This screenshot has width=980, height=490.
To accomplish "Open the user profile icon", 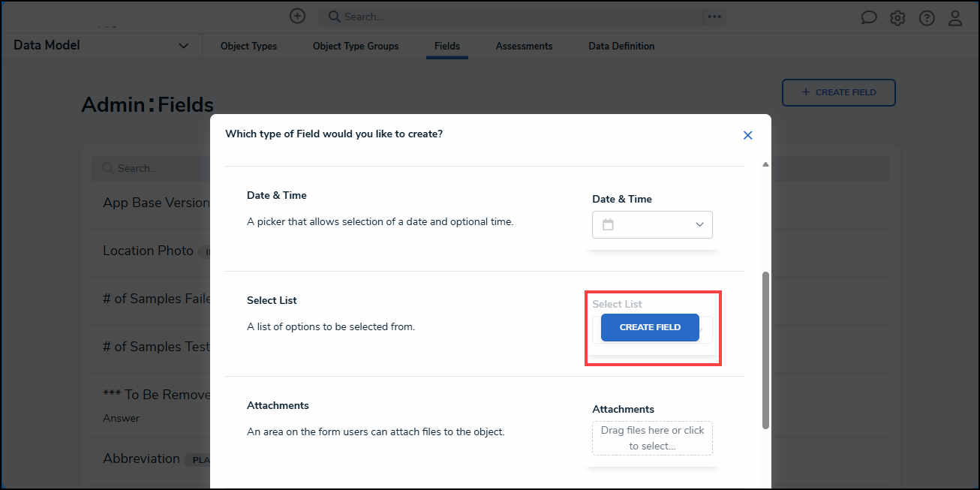I will click(955, 17).
